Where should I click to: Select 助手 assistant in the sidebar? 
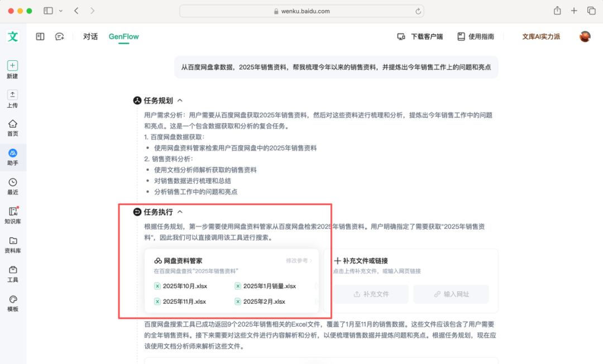[13, 157]
